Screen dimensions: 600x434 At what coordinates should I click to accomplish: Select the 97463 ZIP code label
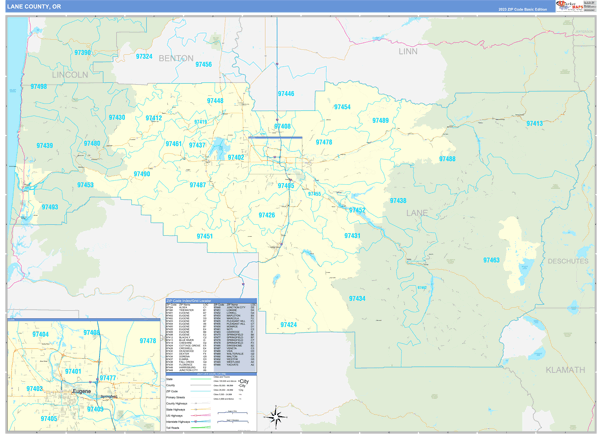(x=491, y=260)
